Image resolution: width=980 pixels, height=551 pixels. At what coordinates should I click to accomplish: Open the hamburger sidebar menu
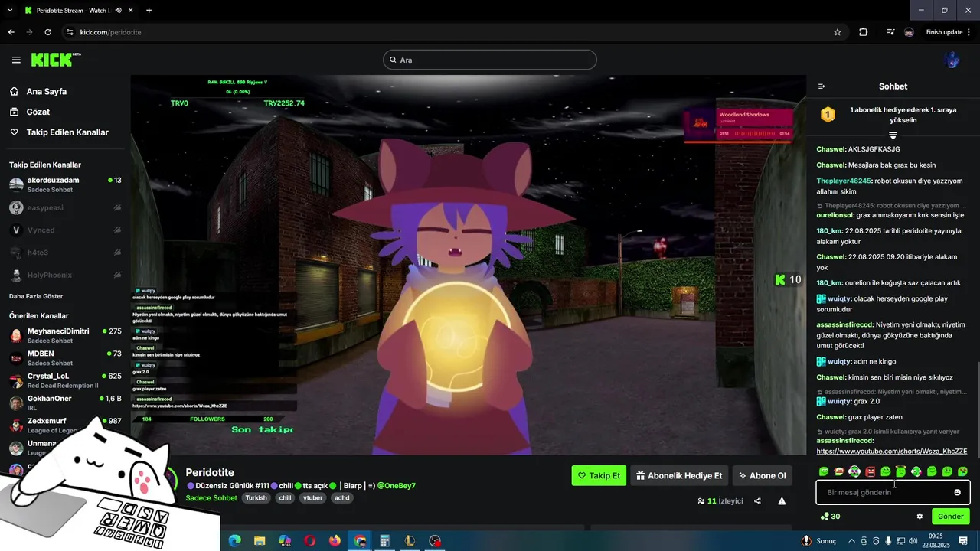coord(16,60)
